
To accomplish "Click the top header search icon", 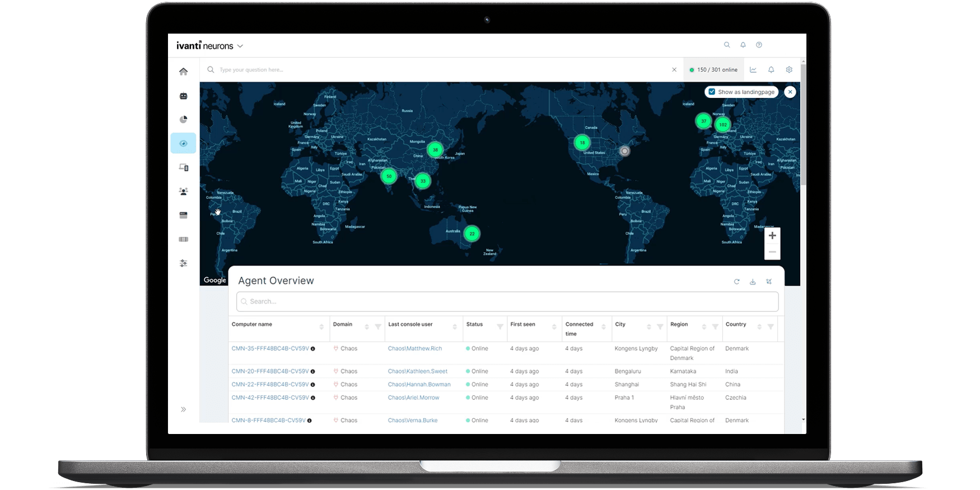I will pyautogui.click(x=727, y=45).
